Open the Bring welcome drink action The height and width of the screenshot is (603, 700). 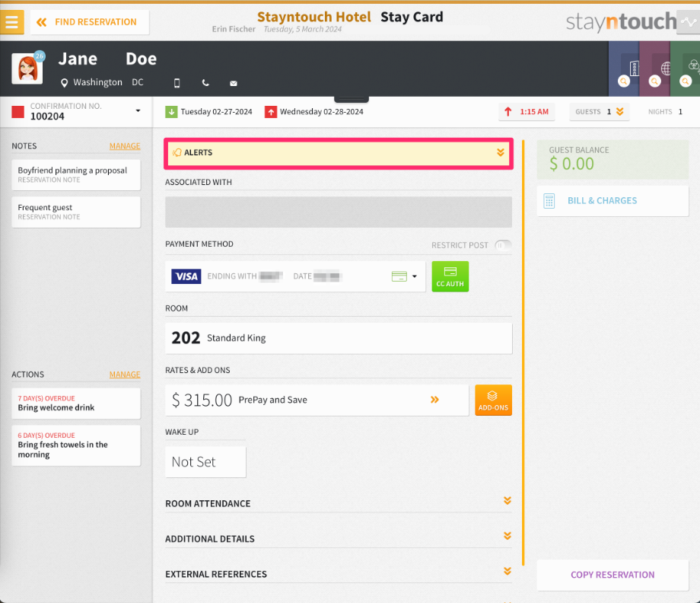76,403
